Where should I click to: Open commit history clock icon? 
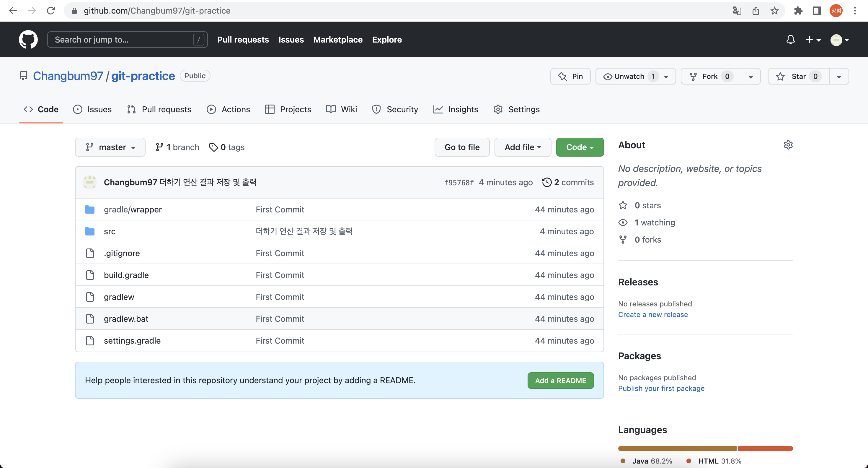pyautogui.click(x=546, y=182)
